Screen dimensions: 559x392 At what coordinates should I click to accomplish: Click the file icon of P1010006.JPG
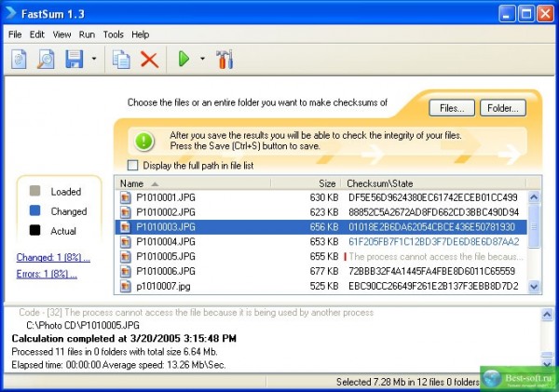pyautogui.click(x=126, y=272)
